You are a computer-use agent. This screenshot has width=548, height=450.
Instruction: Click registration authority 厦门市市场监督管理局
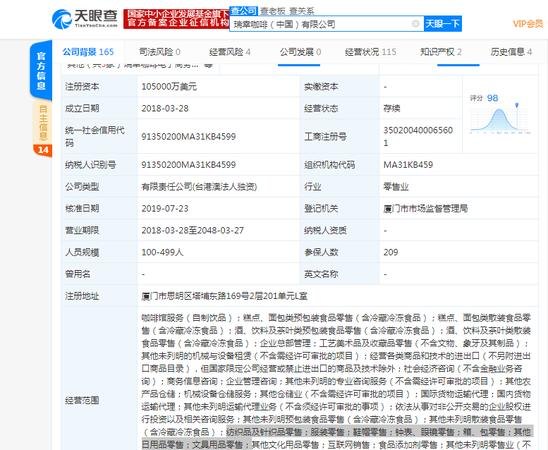(425, 209)
